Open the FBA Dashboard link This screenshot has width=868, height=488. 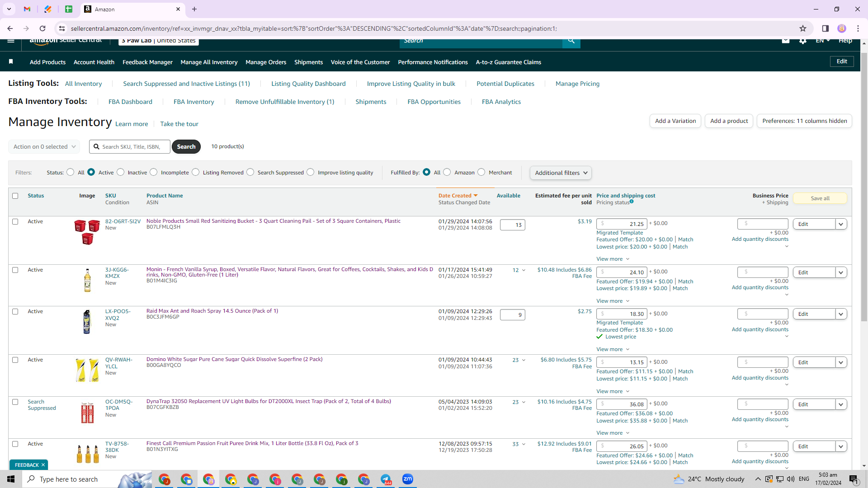pyautogui.click(x=130, y=102)
